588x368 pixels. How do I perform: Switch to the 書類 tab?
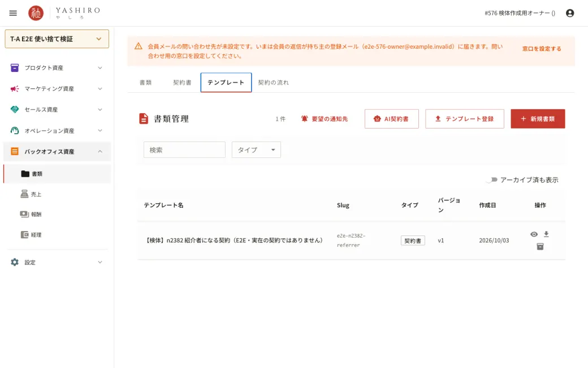click(x=145, y=83)
